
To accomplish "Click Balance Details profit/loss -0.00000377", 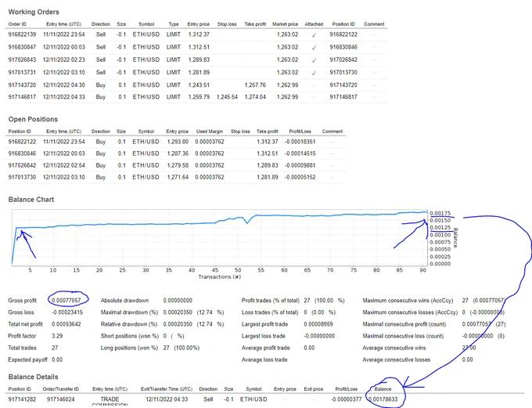I will 346,399.
